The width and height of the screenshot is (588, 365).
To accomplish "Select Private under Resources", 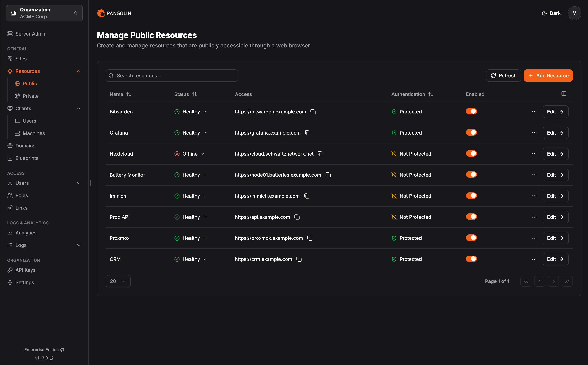I will pos(30,96).
